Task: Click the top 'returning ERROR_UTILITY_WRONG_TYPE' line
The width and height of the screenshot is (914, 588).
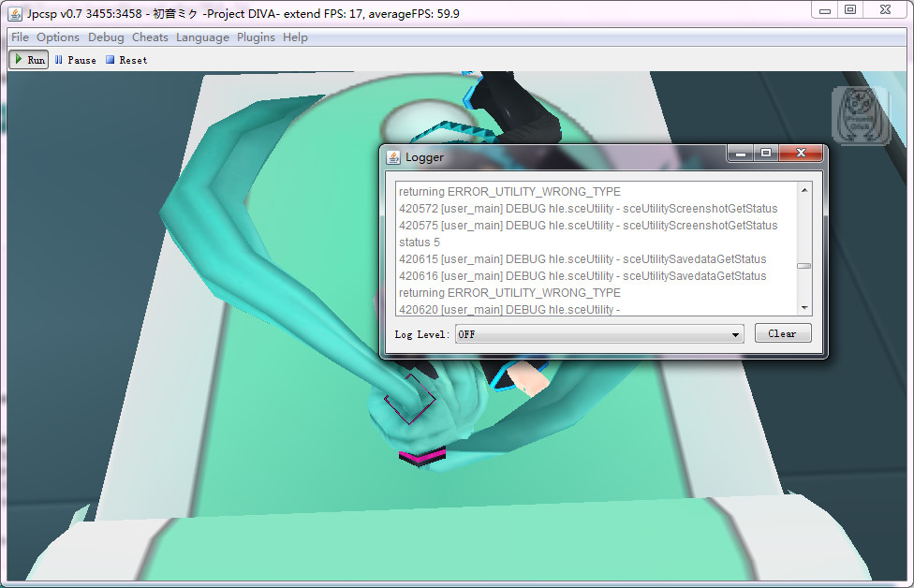Action: 509,192
